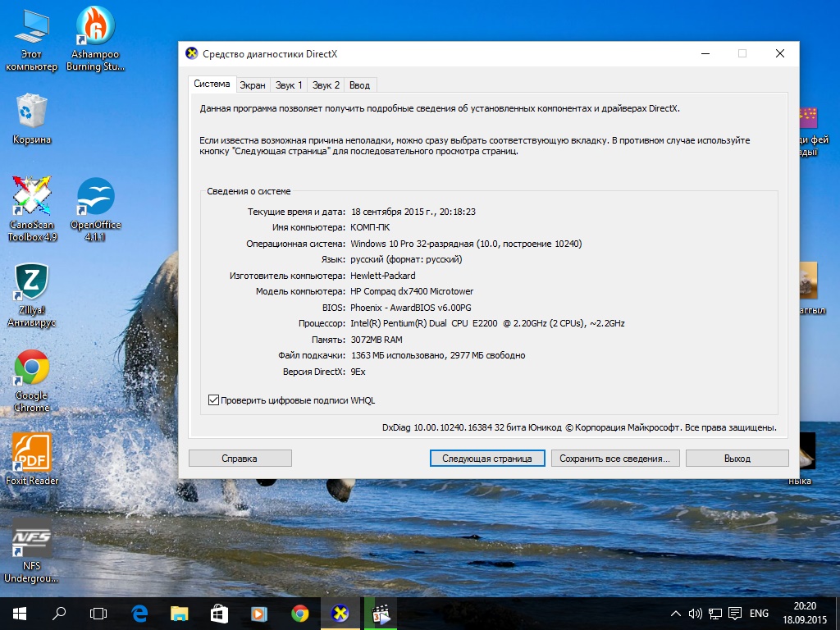Open the Звук 1 tab
This screenshot has height=630, width=840.
click(x=289, y=84)
